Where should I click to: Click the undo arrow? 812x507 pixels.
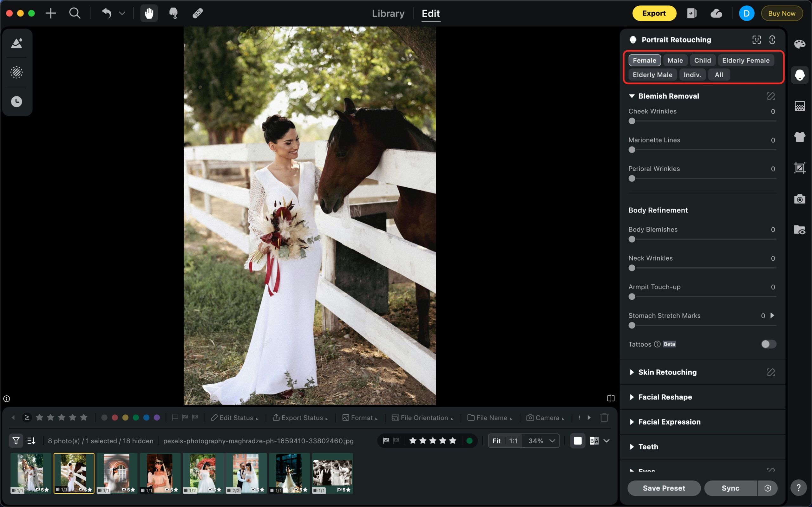pos(106,13)
